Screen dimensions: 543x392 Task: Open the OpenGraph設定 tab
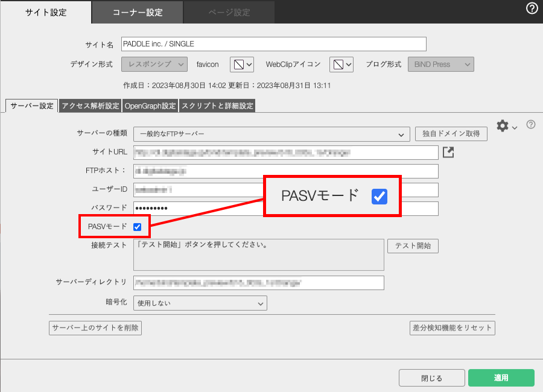click(x=150, y=106)
